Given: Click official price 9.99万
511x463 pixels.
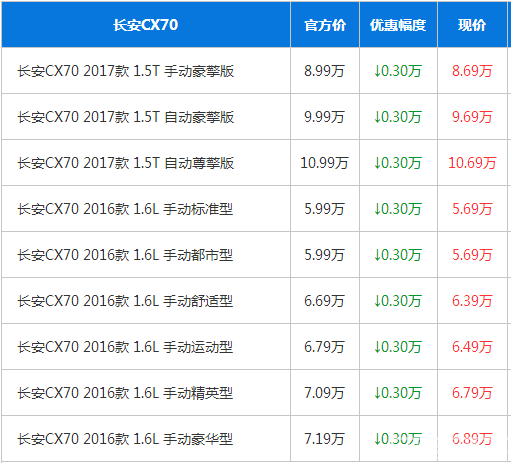Looking at the screenshot, I should click(324, 117).
